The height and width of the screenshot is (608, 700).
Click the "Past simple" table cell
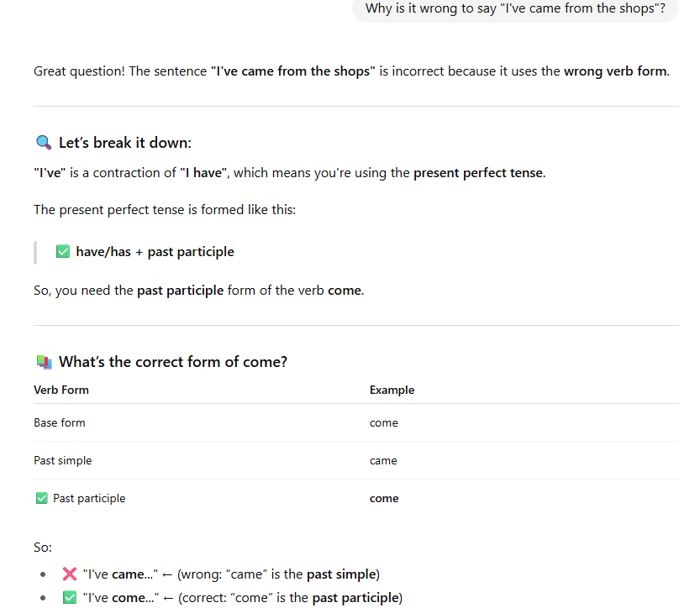click(63, 460)
